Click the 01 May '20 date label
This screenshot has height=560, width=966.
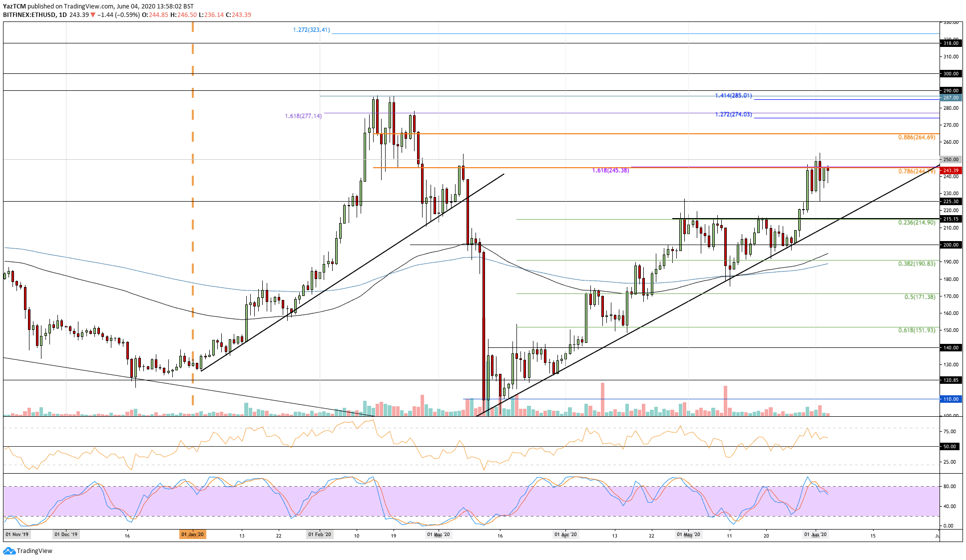click(688, 534)
